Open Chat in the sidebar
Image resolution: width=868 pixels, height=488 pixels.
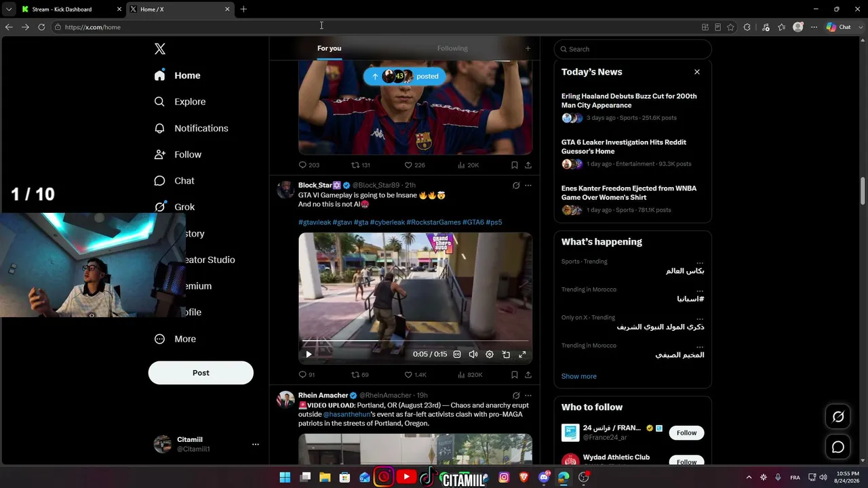point(174,181)
